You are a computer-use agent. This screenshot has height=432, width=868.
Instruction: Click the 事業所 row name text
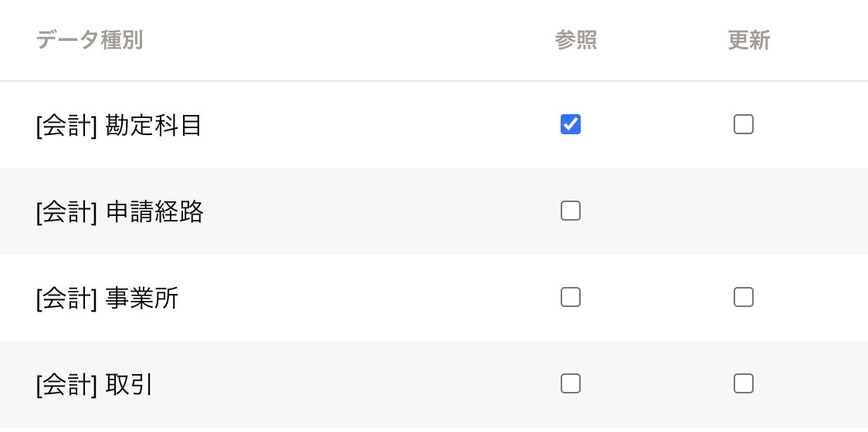pos(142,298)
